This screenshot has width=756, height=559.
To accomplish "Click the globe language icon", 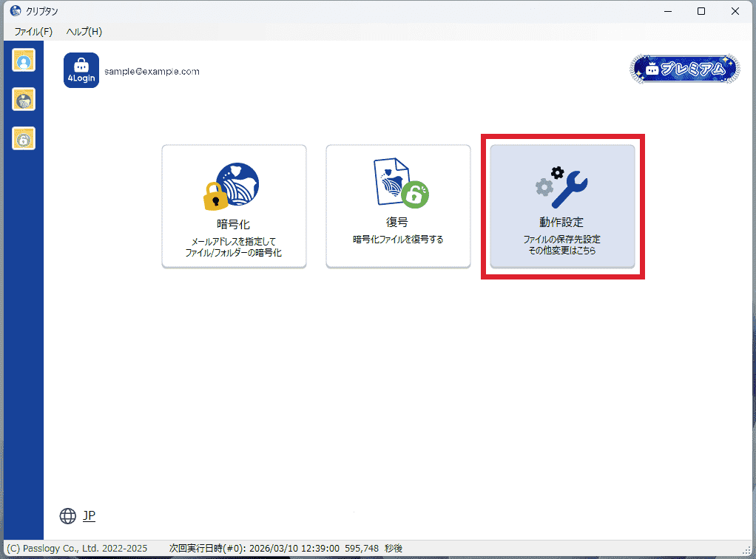I will [68, 516].
